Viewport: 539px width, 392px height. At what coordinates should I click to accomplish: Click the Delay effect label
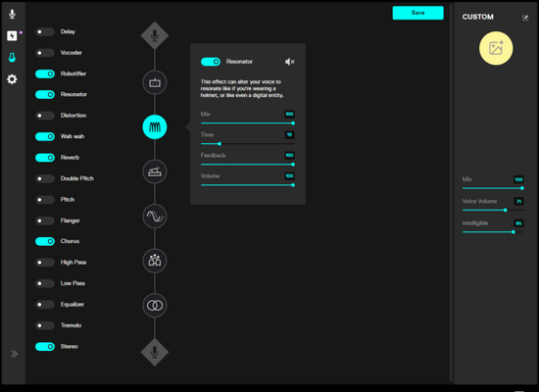pyautogui.click(x=68, y=31)
